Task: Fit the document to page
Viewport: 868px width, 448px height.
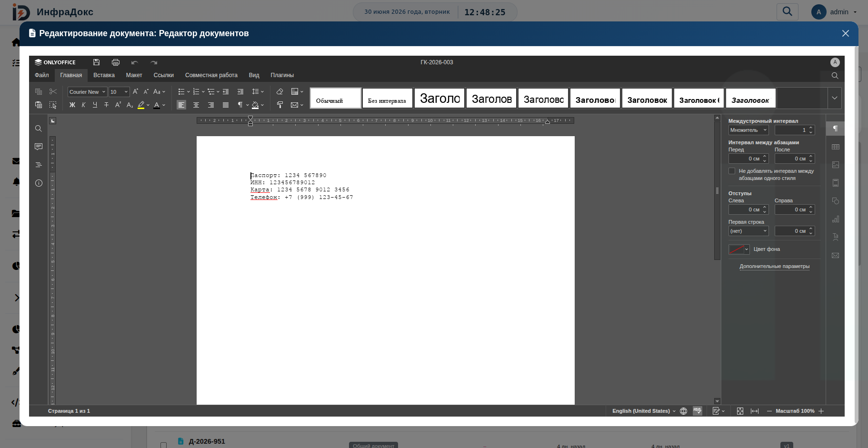Action: (740, 411)
